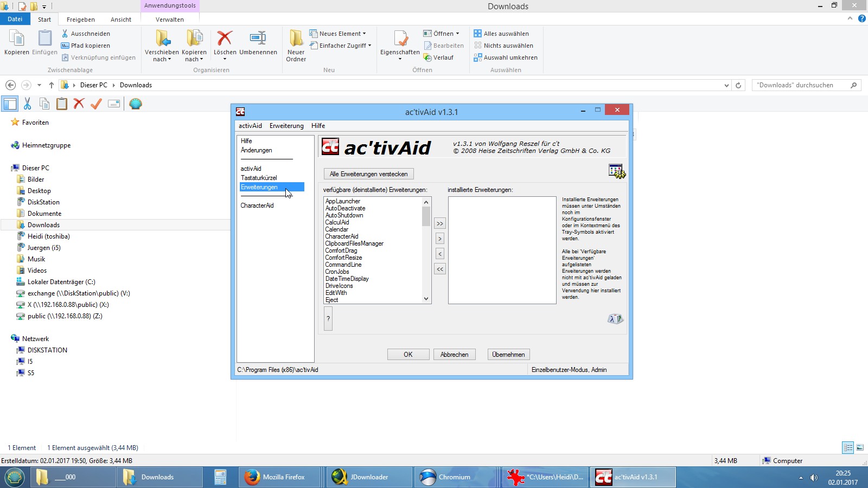
Task: Go up one folder level arrow
Action: (x=52, y=85)
